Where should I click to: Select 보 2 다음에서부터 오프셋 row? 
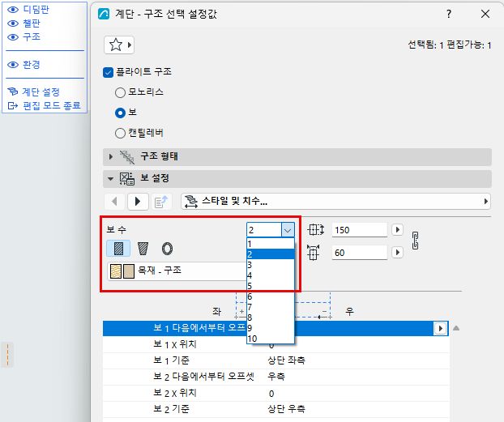pyautogui.click(x=275, y=377)
